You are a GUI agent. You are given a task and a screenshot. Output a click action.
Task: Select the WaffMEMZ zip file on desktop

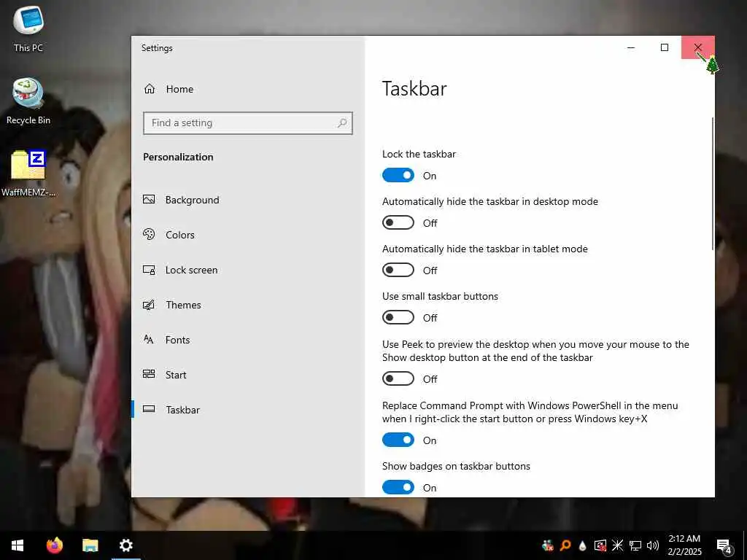(x=28, y=174)
